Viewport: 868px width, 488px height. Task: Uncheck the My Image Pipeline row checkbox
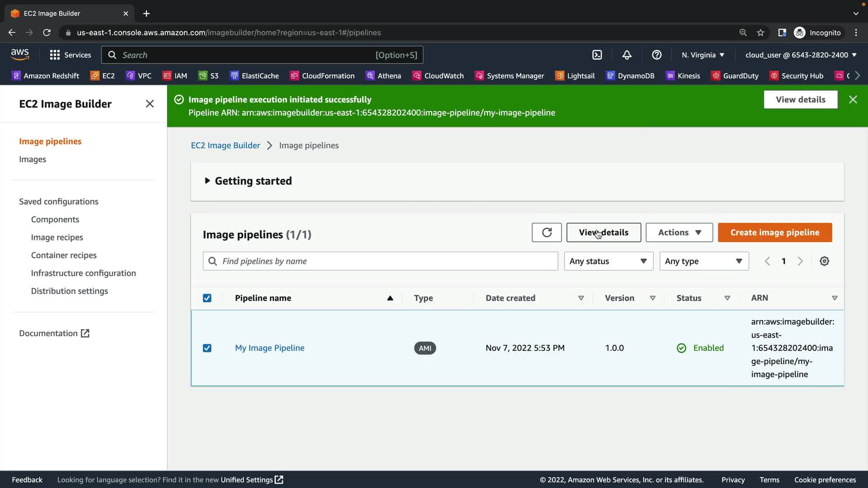click(x=207, y=348)
